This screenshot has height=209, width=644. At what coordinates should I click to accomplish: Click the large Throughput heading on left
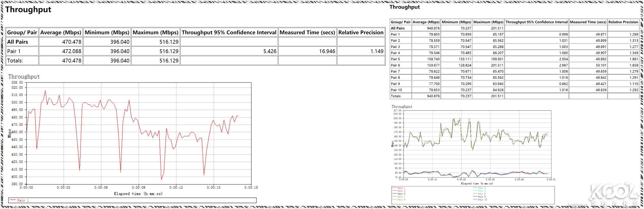click(x=28, y=10)
